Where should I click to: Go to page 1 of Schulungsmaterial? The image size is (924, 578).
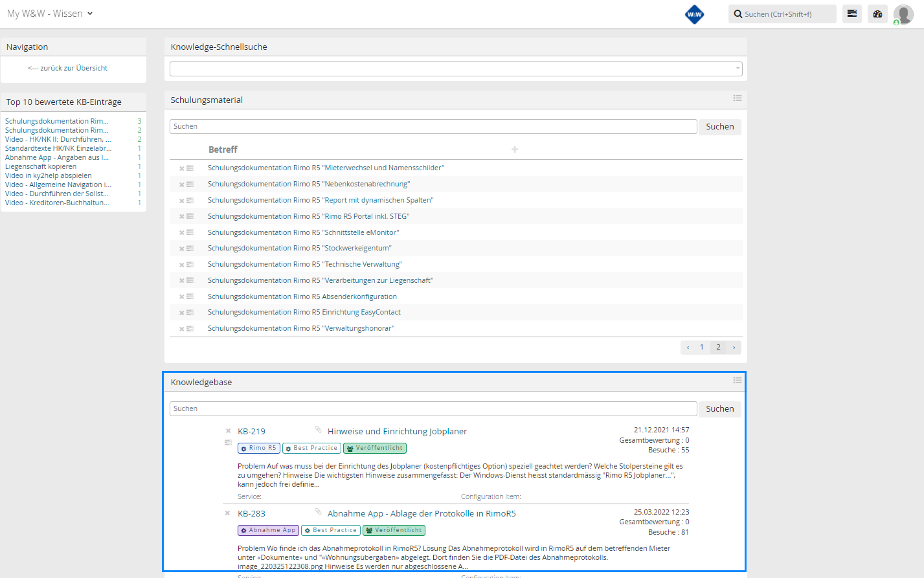click(702, 348)
